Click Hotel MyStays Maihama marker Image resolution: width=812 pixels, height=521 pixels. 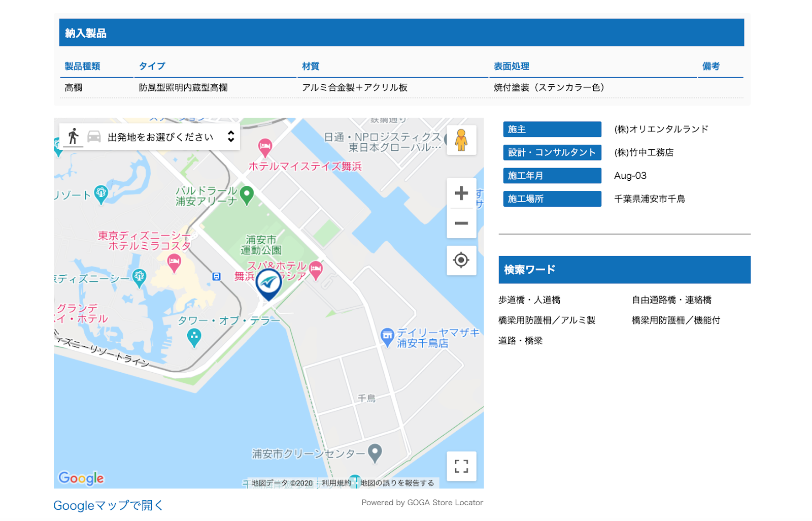click(265, 147)
